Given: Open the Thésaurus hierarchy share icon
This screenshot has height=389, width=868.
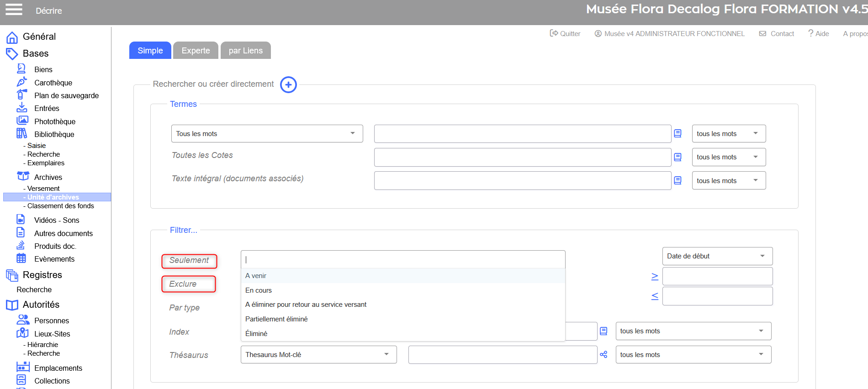Looking at the screenshot, I should [603, 355].
